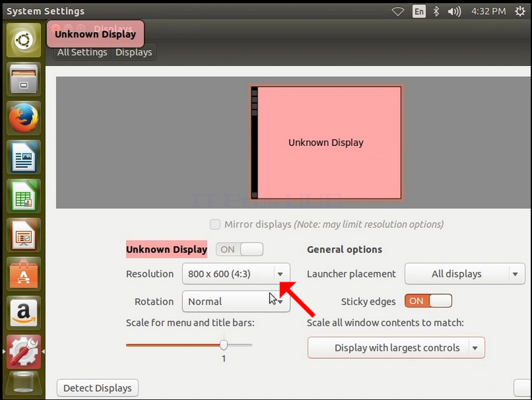
Task: Click the menu and title bars scale slider
Action: 189,345
